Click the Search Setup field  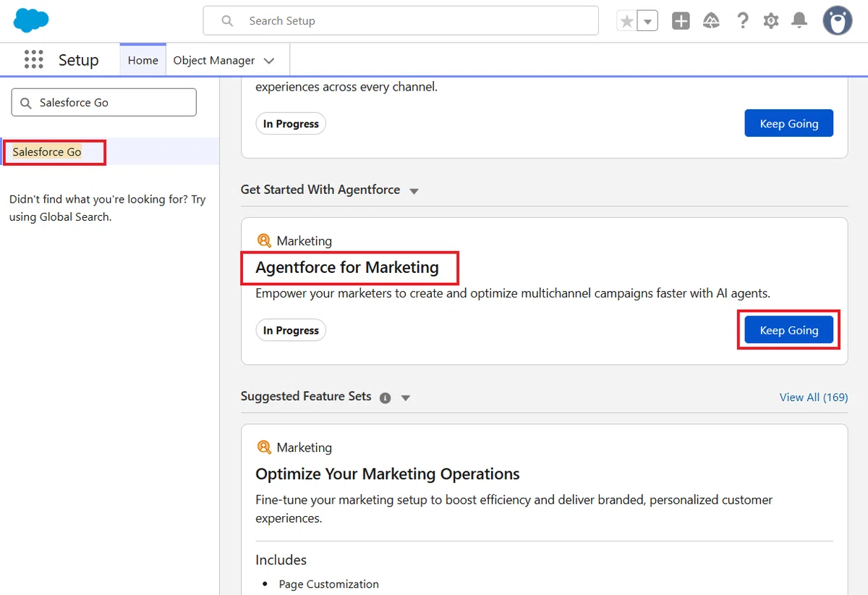pos(401,21)
